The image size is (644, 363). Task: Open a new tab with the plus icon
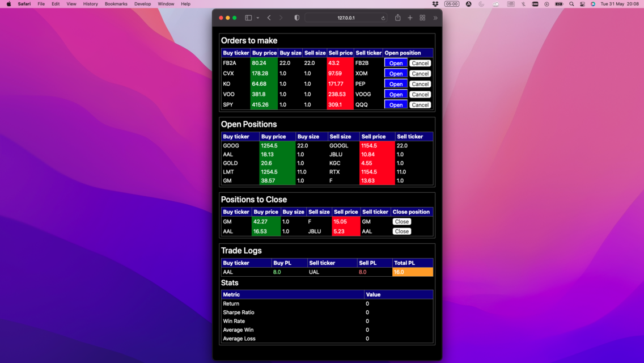[409, 18]
